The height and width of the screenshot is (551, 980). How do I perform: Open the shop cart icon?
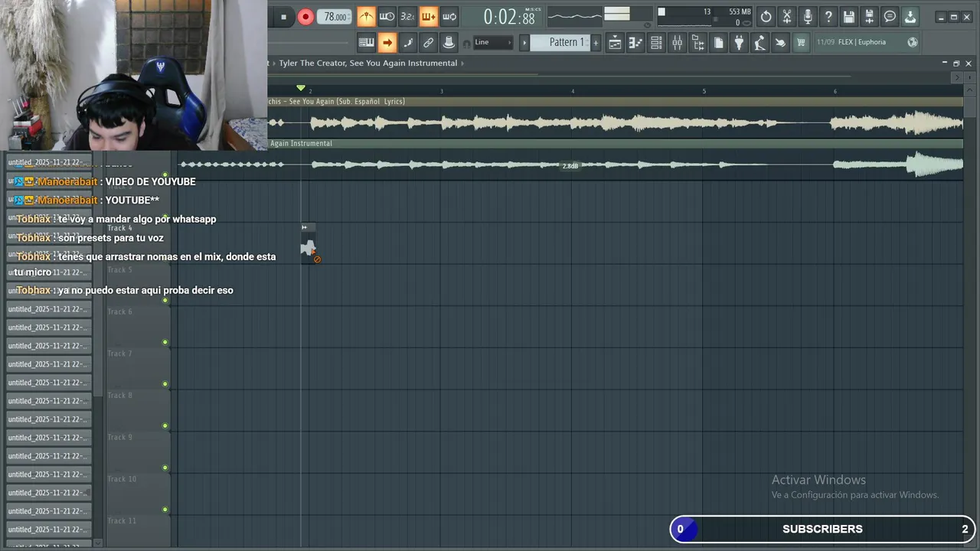801,42
